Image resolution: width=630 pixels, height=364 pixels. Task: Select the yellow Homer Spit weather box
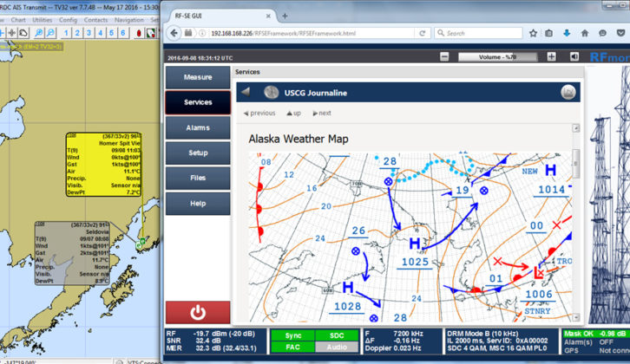pos(103,165)
